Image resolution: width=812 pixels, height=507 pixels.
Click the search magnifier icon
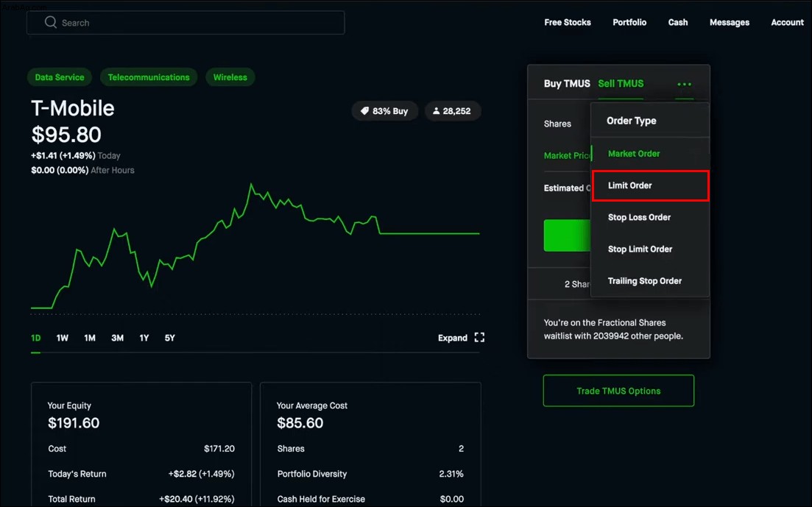coord(50,22)
